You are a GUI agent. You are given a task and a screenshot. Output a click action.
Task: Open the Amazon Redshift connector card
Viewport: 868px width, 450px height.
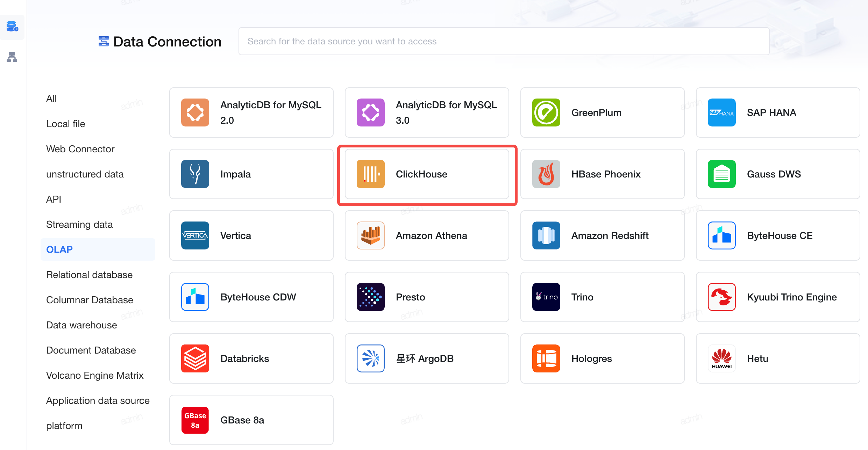coord(602,235)
